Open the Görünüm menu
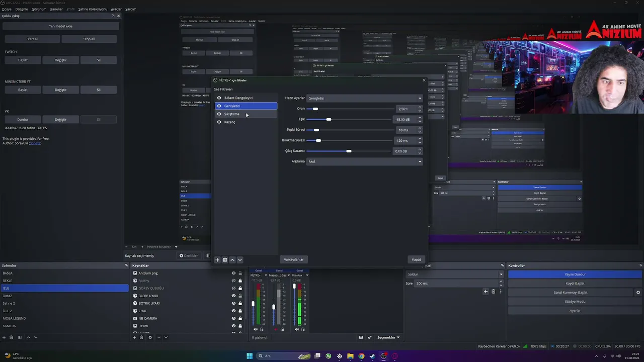 [39, 9]
